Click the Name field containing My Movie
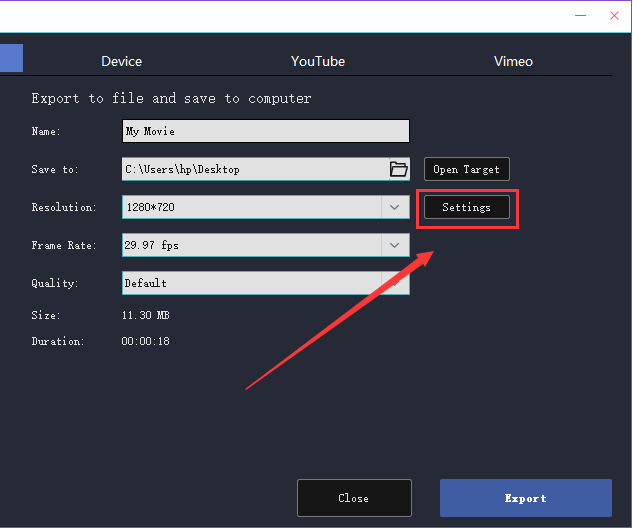The height and width of the screenshot is (528, 633). point(265,131)
